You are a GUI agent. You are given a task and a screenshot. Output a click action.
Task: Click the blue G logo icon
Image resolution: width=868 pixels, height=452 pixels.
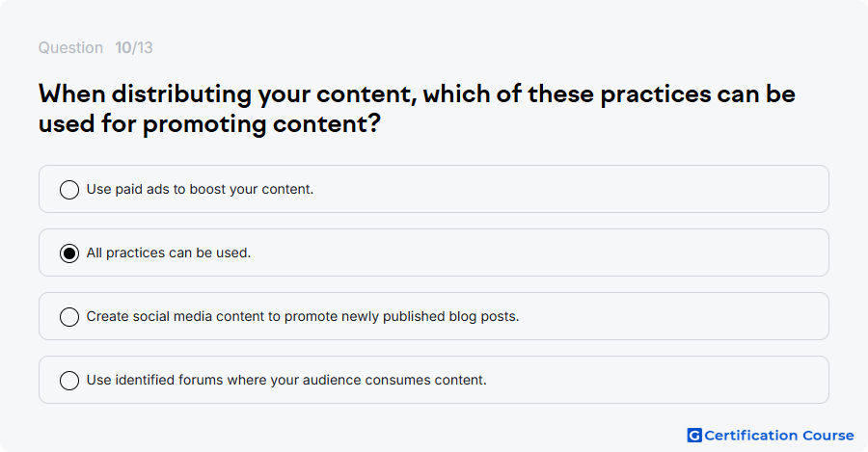pyautogui.click(x=694, y=436)
